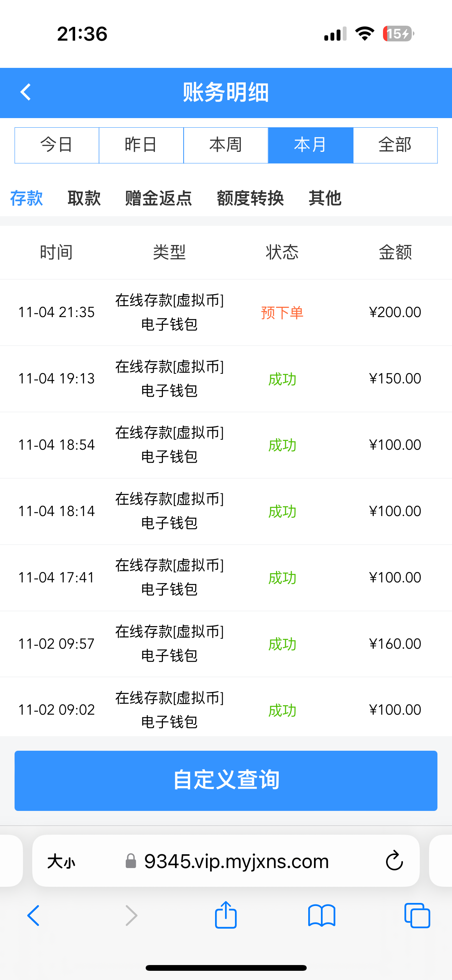Tap the 9345.vip.myjxns.com address bar

(x=236, y=861)
